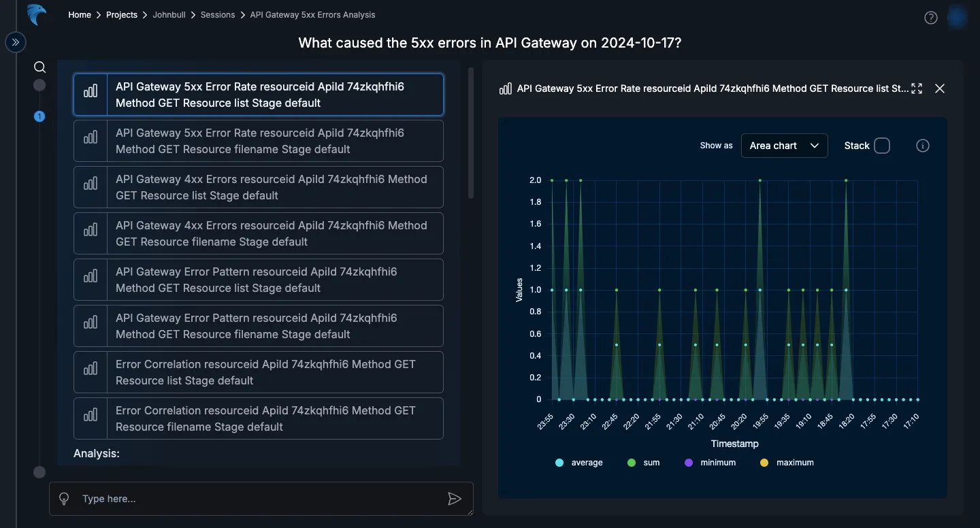Viewport: 980px width, 528px height.
Task: Toggle the maximum legend series
Action: tap(787, 463)
